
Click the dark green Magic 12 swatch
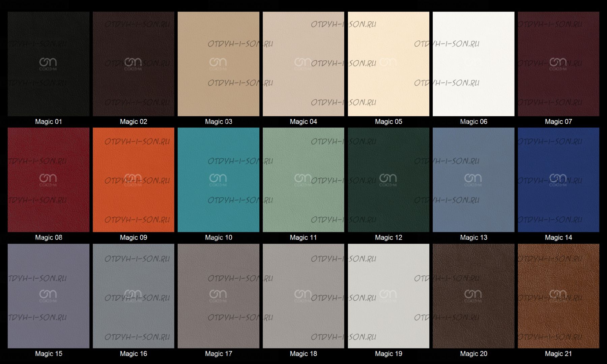388,180
